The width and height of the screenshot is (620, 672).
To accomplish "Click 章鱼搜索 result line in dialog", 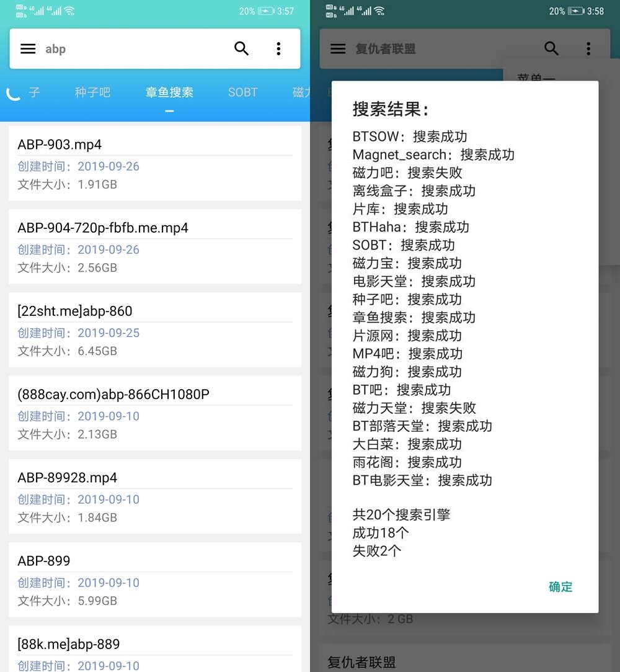I will pos(414,317).
